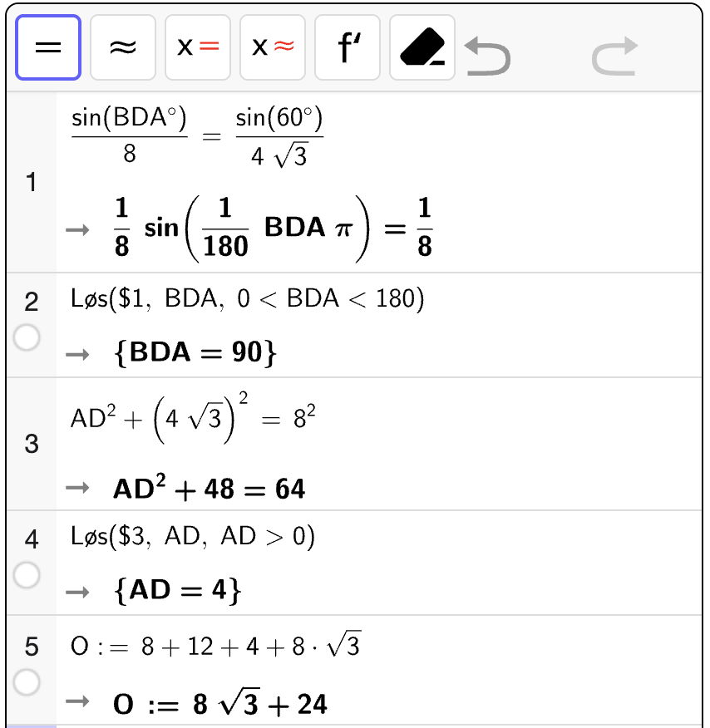Select row 3 header number
The height and width of the screenshot is (728, 710).
[x=31, y=444]
